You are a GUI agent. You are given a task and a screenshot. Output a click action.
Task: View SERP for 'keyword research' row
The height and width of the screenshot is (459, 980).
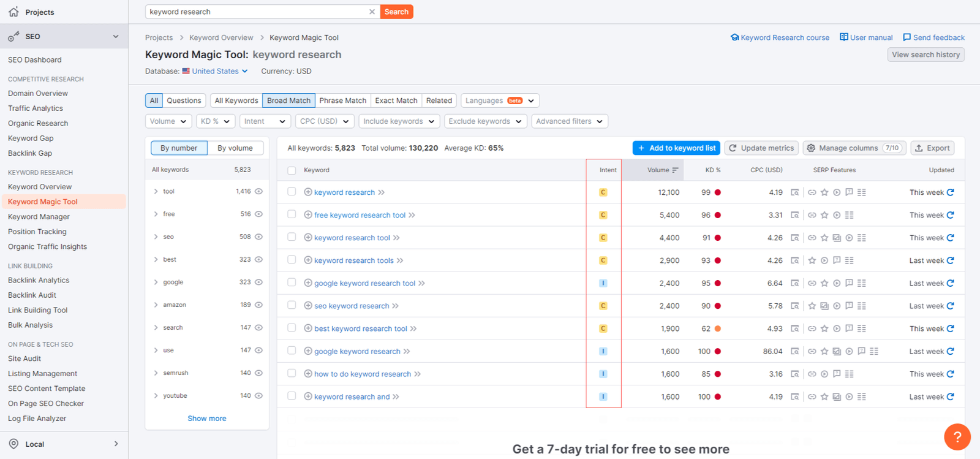(x=794, y=192)
